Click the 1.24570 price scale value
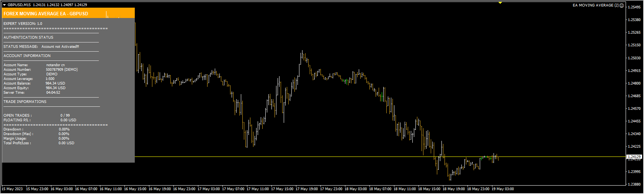Image resolution: width=644 pixels, height=194 pixels. (634, 109)
